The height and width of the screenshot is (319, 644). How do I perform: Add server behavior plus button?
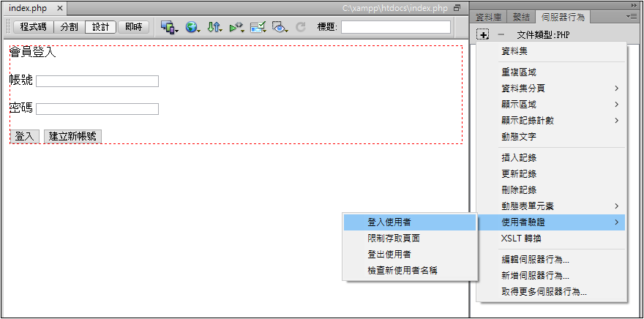[482, 35]
